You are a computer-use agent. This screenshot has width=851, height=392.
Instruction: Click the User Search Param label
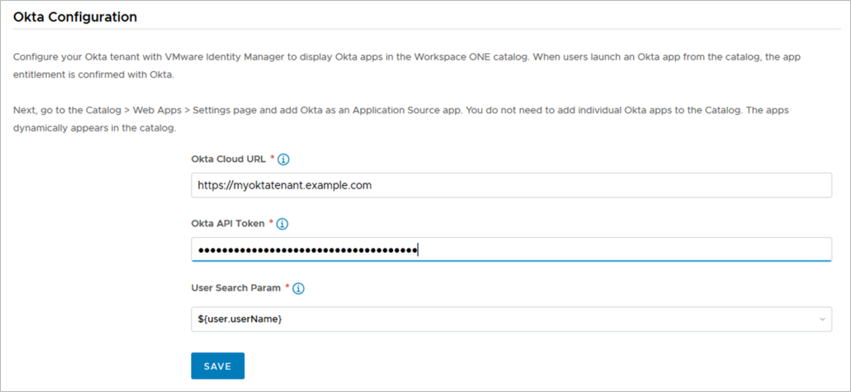point(236,288)
